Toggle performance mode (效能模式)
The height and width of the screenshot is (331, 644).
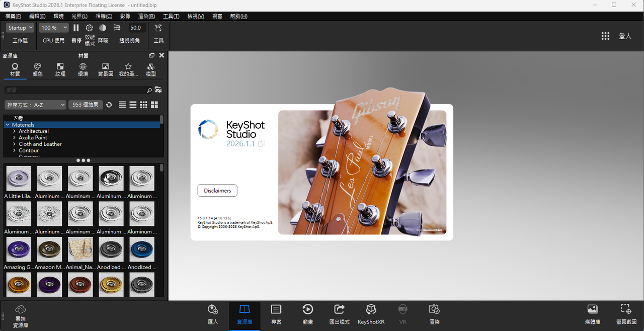[90, 28]
